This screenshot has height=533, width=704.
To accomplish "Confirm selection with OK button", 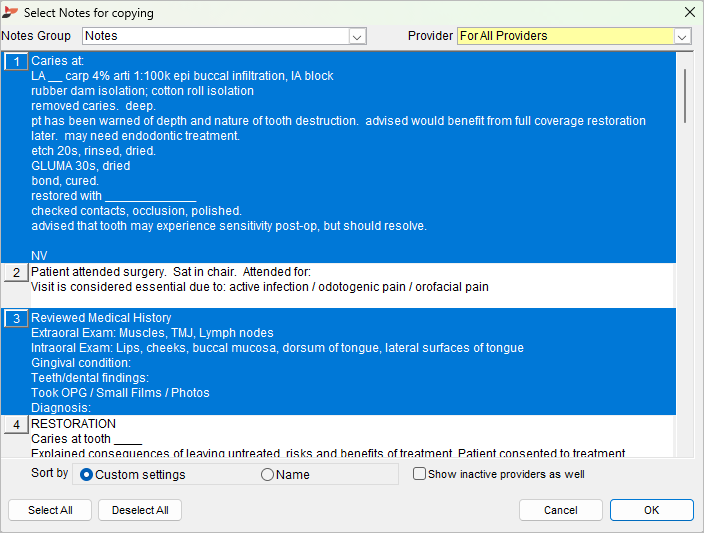I will [x=651, y=510].
